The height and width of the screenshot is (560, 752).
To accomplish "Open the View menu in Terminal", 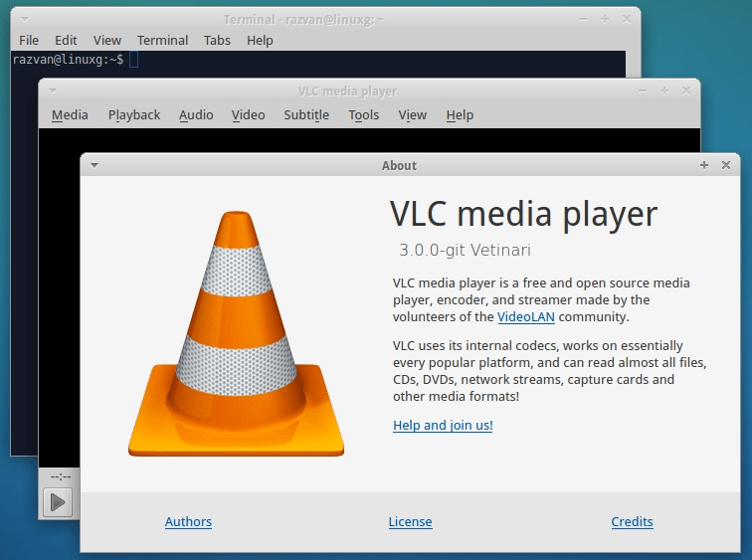I will pyautogui.click(x=107, y=40).
